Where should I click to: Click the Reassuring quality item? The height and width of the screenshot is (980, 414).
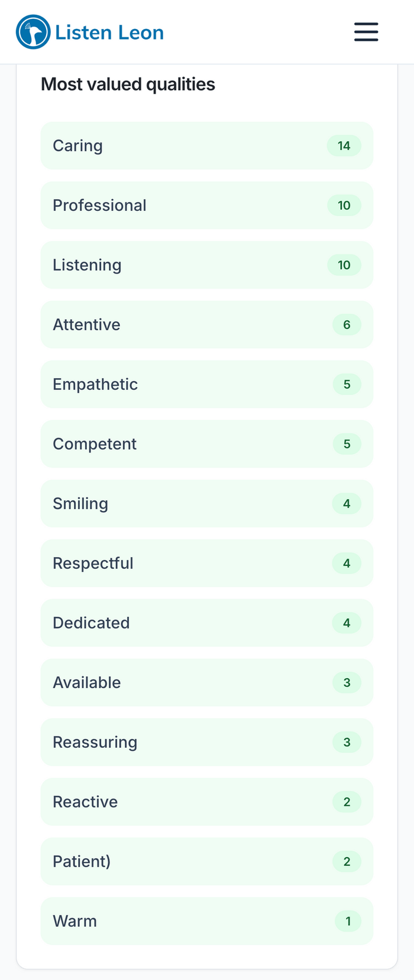click(x=206, y=743)
